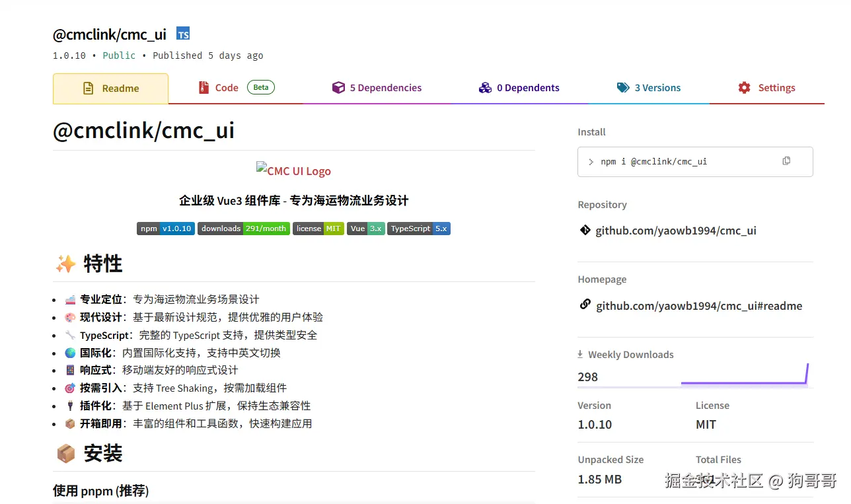Click the TypeScript badge next to package name
Image resolution: width=851 pixels, height=504 pixels.
[x=182, y=34]
